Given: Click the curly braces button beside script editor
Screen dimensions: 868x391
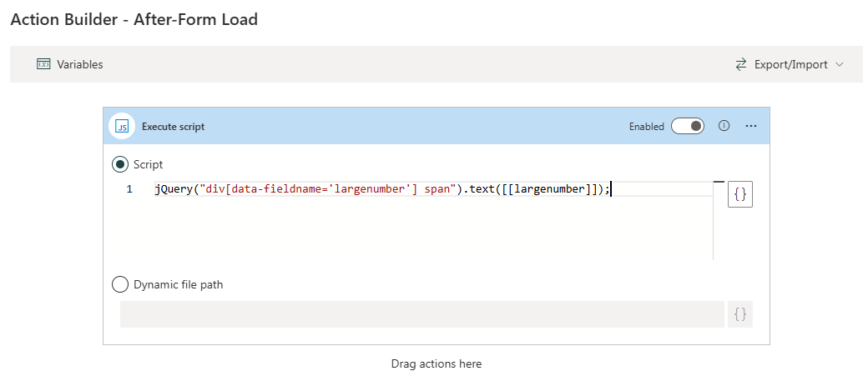Looking at the screenshot, I should coord(739,194).
